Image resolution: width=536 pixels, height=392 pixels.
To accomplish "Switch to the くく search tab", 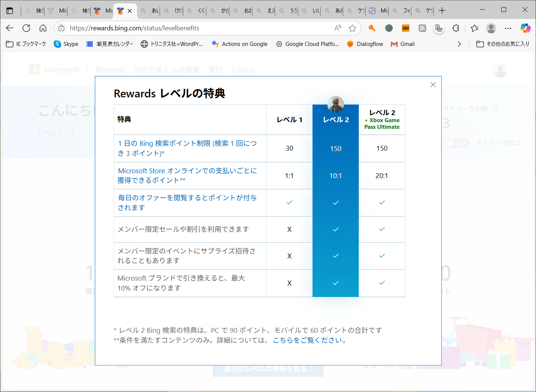I will coord(195,11).
